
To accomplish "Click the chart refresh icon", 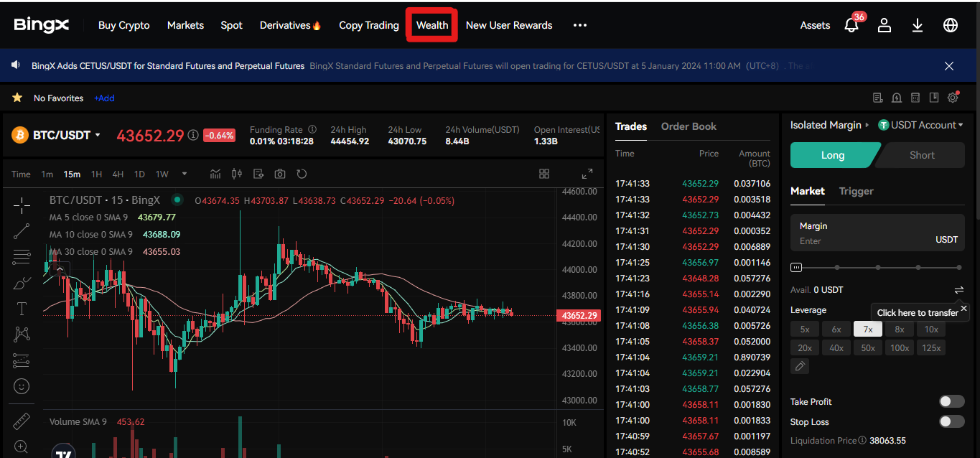I will 302,174.
